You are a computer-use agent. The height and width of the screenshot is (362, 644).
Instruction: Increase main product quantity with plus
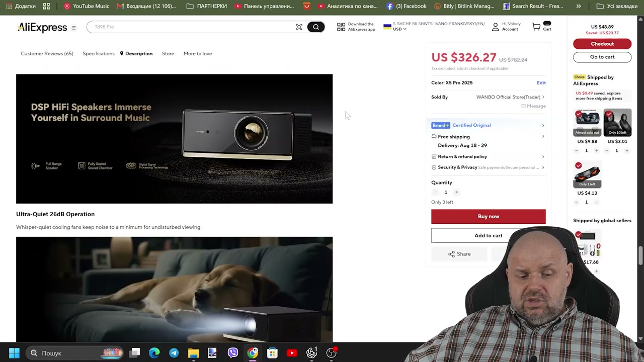point(457,192)
